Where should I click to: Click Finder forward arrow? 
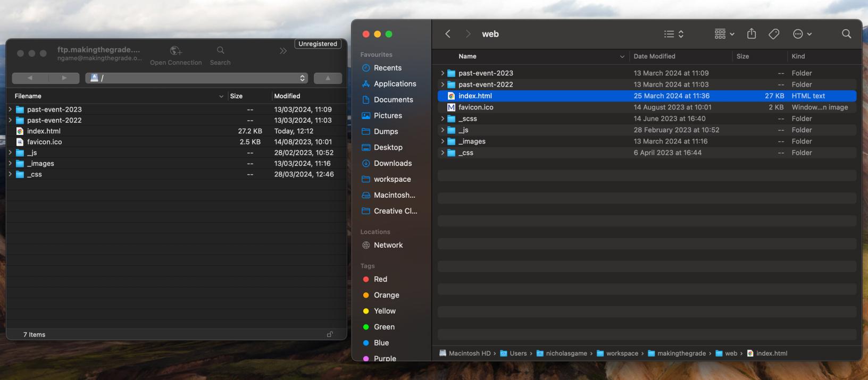pos(468,34)
